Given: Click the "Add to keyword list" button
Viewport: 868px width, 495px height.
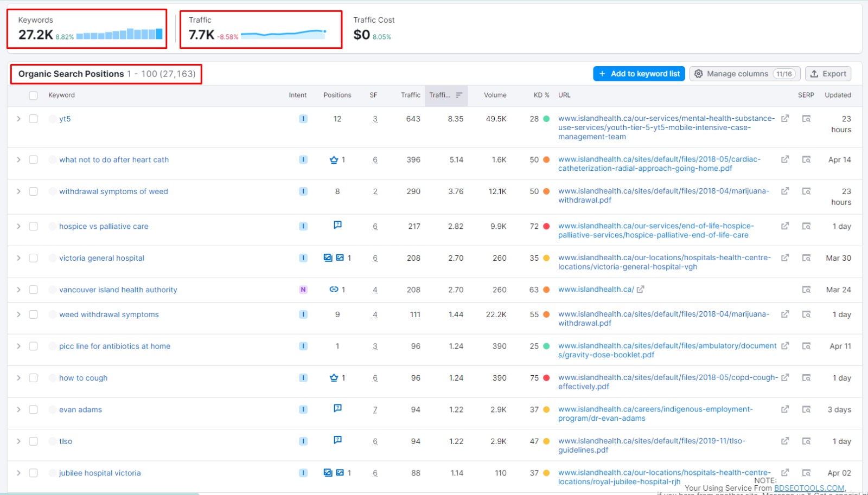Looking at the screenshot, I should (639, 73).
